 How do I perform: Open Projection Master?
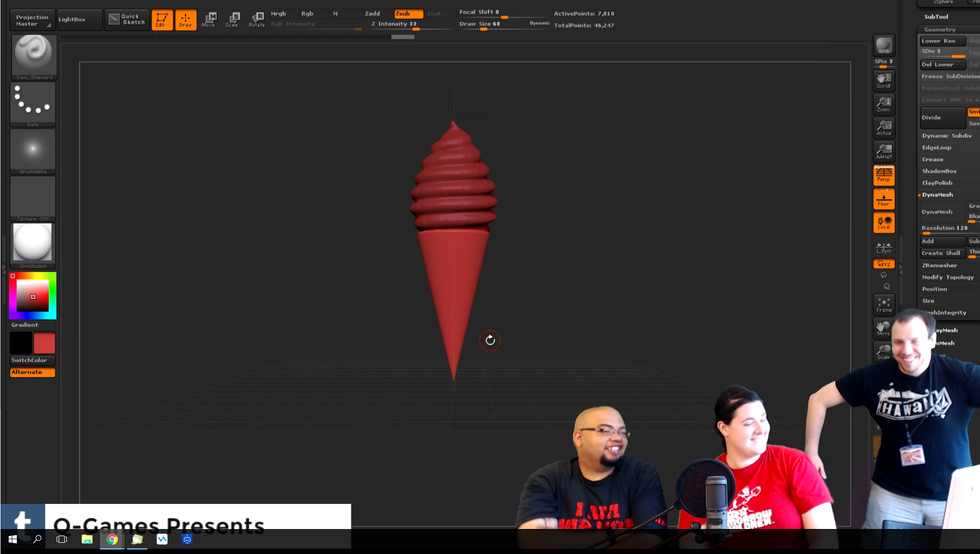32,20
